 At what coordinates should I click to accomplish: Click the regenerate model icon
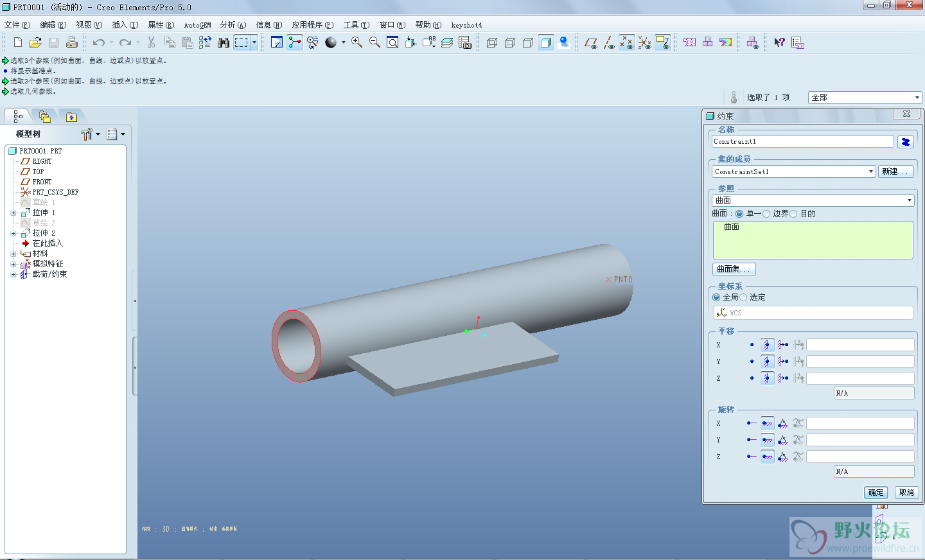pos(205,42)
